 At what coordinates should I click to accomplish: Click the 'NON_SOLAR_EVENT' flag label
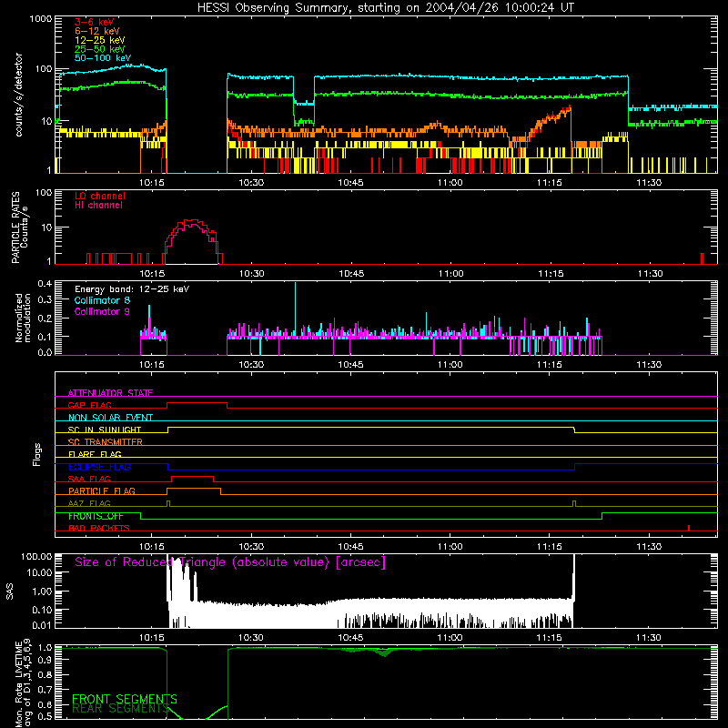[x=110, y=418]
